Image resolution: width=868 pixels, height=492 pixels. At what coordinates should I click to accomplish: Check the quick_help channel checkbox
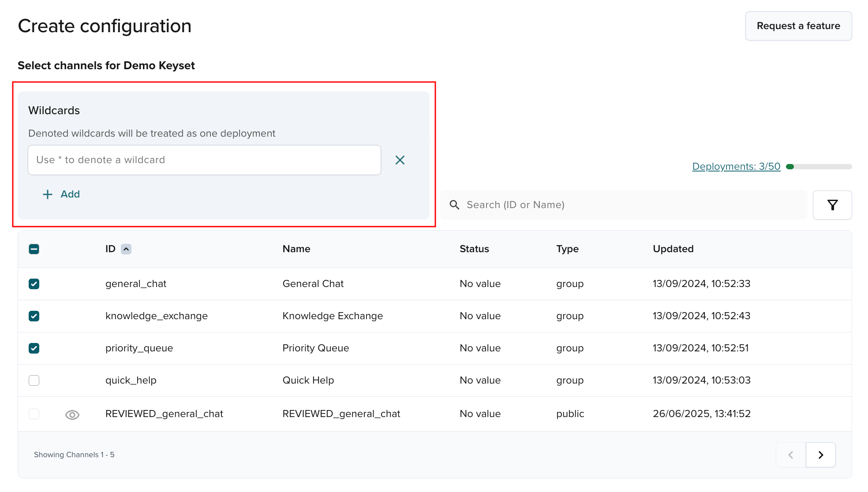tap(34, 380)
